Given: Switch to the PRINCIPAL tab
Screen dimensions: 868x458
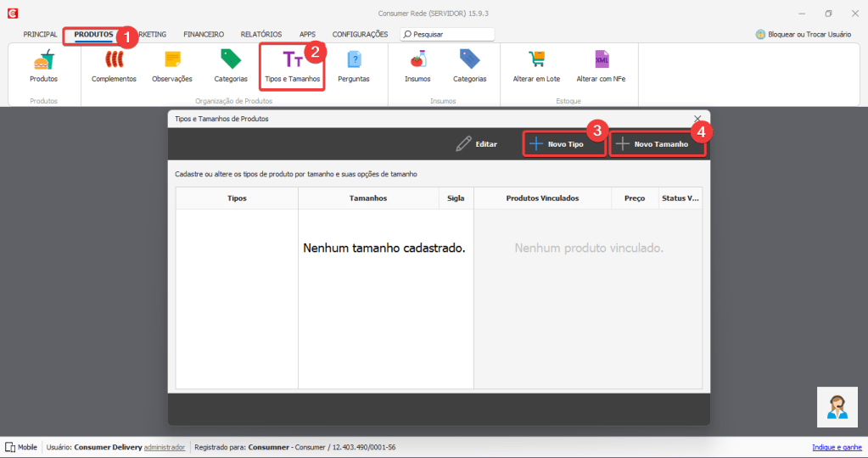Looking at the screenshot, I should tap(40, 34).
